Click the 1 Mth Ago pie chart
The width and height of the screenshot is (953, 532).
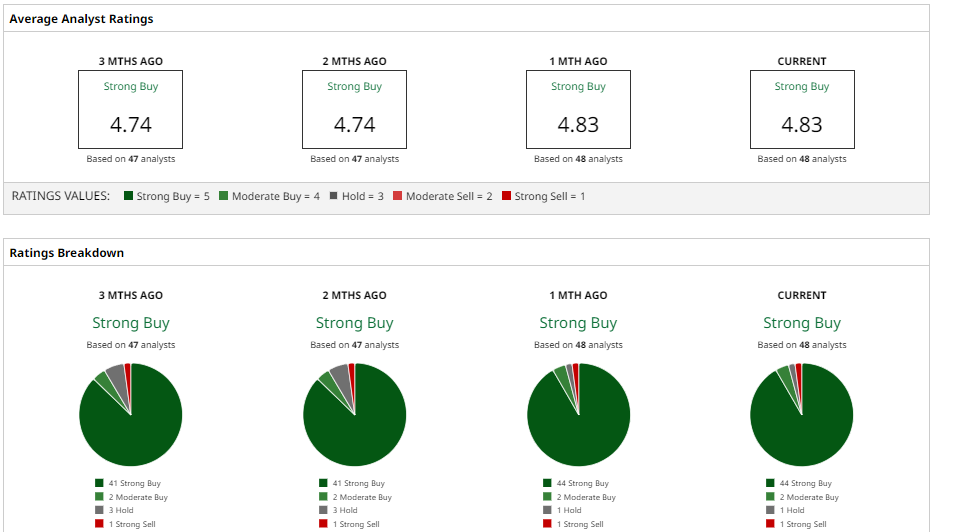tap(579, 415)
